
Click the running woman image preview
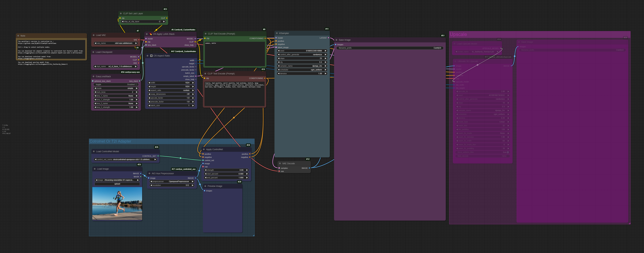click(x=117, y=203)
